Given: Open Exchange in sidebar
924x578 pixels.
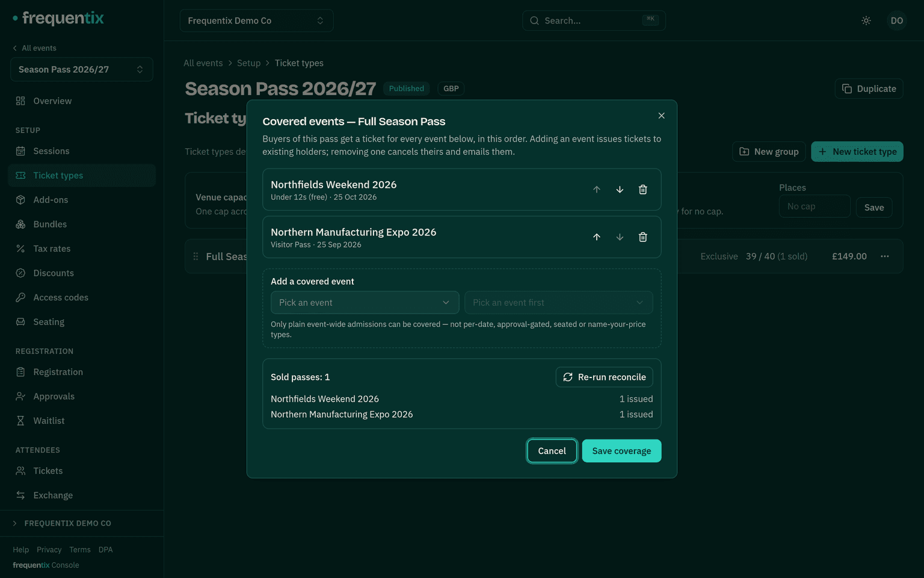Looking at the screenshot, I should pyautogui.click(x=82, y=495).
